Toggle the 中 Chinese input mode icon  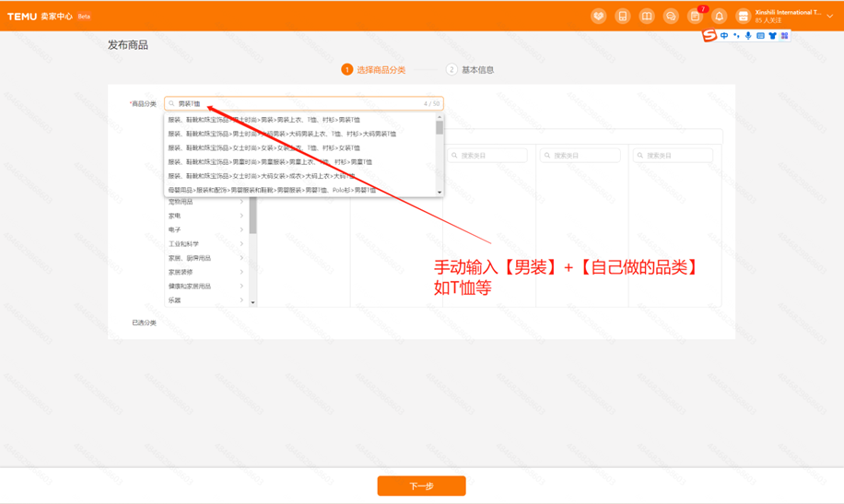(724, 36)
